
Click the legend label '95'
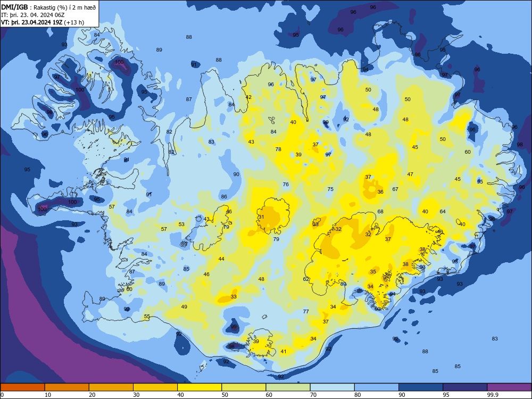pos(446,395)
